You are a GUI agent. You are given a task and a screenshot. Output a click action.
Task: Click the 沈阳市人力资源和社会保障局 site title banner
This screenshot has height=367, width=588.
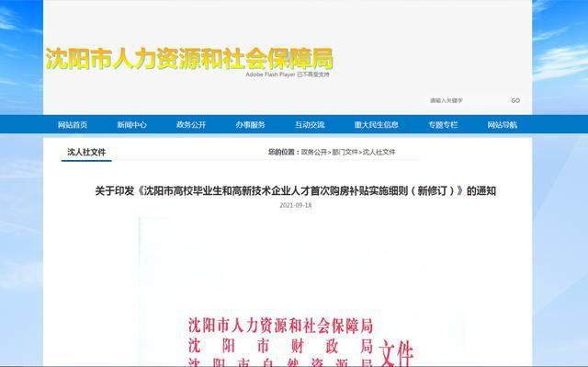[x=189, y=59]
